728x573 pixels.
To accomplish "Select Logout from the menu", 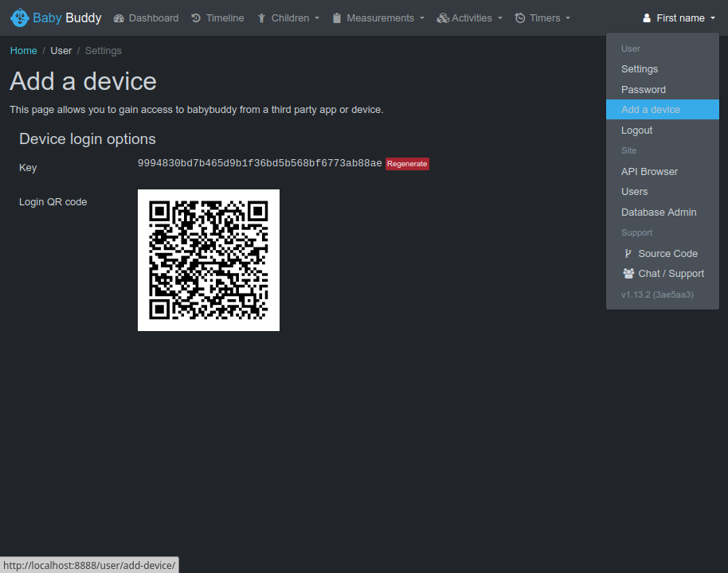I will pyautogui.click(x=663, y=131).
